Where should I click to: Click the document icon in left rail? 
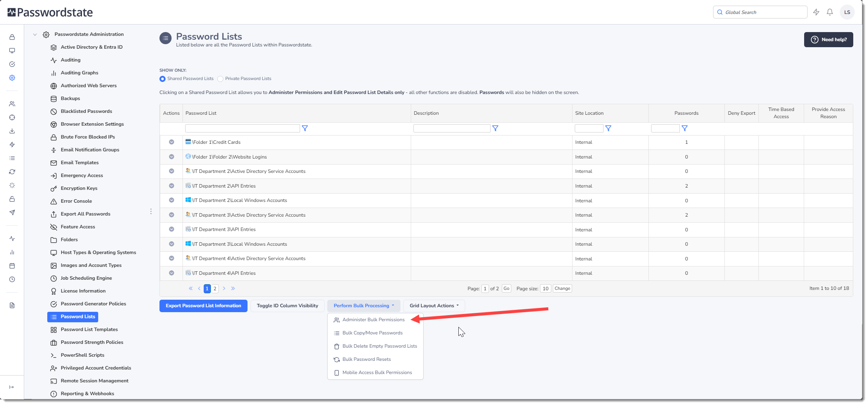point(12,305)
